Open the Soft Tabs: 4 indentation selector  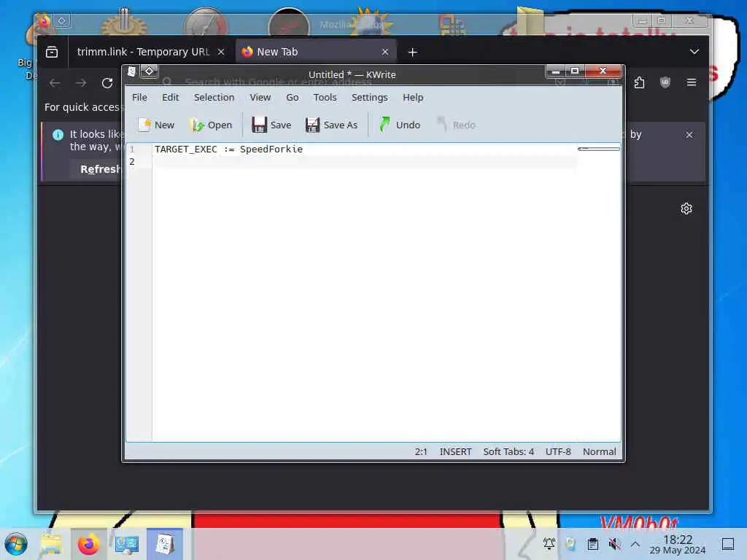[x=508, y=451]
